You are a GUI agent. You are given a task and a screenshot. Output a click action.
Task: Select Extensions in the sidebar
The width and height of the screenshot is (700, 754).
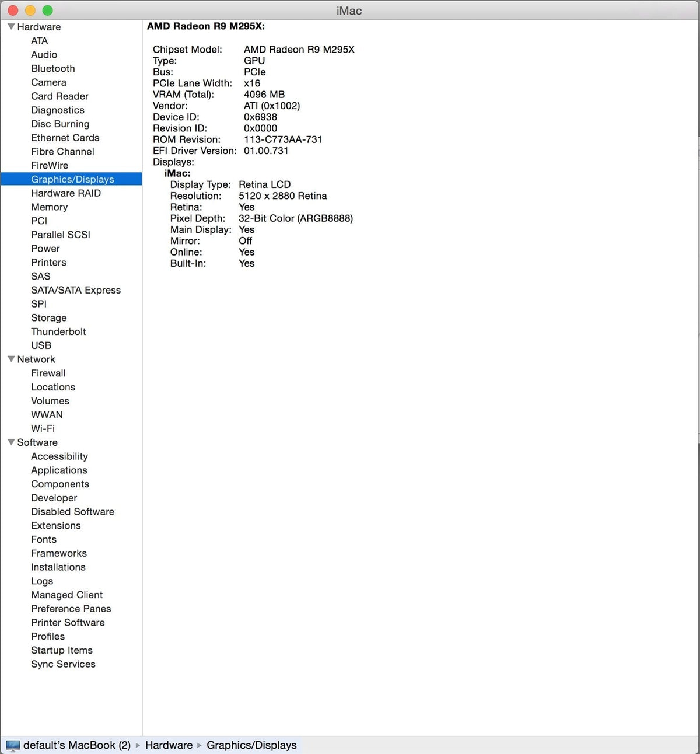tap(56, 526)
